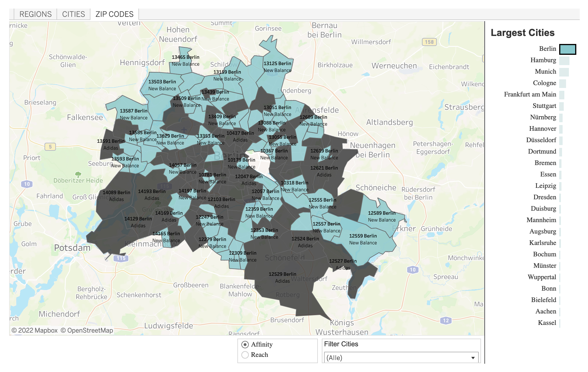Click the Munich bar in Largest Cities
Screen dimensions: 588x372
tap(564, 72)
